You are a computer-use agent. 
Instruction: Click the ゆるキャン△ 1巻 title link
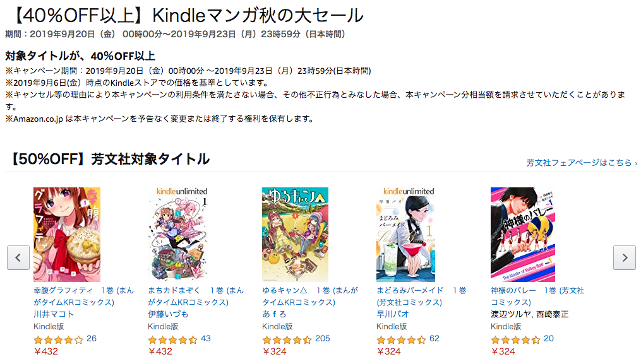[310, 296]
